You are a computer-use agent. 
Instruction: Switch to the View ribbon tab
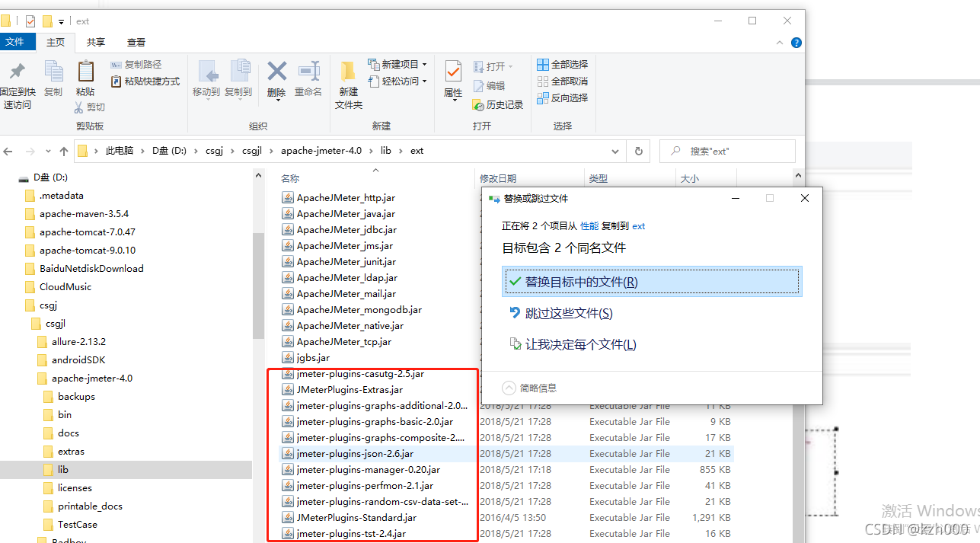(136, 43)
